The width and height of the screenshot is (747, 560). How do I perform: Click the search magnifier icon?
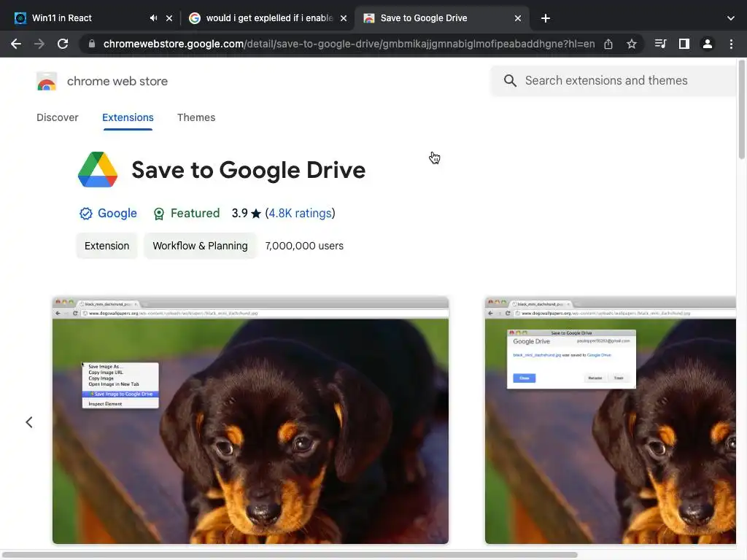[510, 80]
